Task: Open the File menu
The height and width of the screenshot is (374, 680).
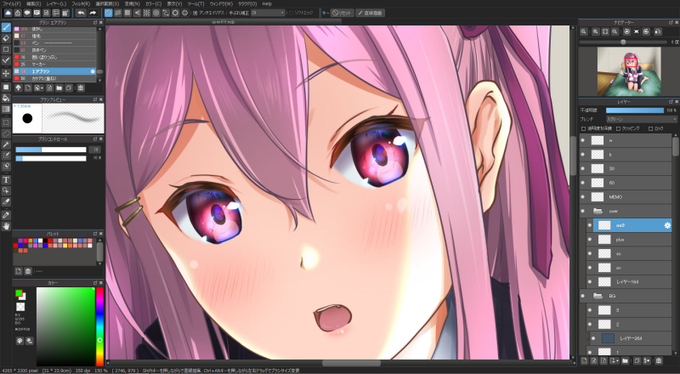Action: pyautogui.click(x=11, y=3)
